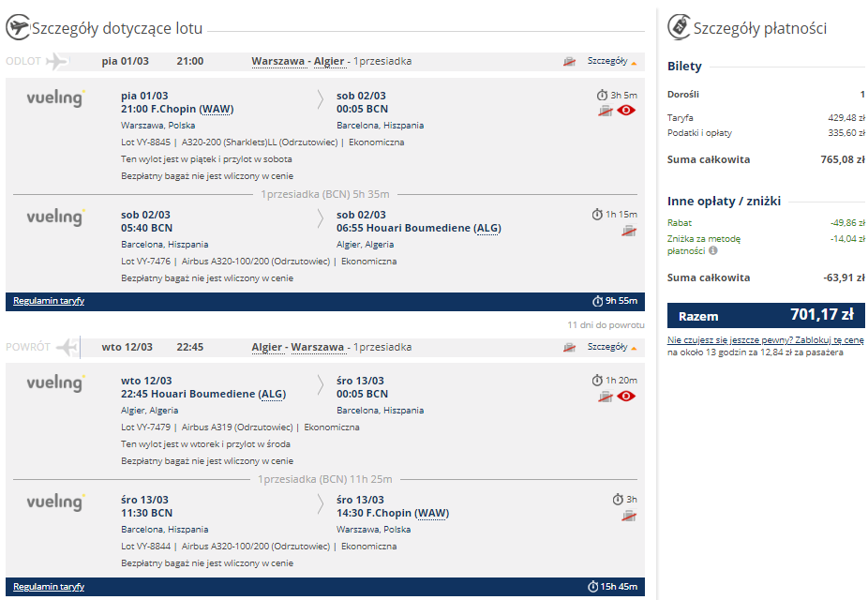This screenshot has width=868, height=600.
Task: Click the departing plane icon next to ODLOT
Action: click(x=57, y=61)
